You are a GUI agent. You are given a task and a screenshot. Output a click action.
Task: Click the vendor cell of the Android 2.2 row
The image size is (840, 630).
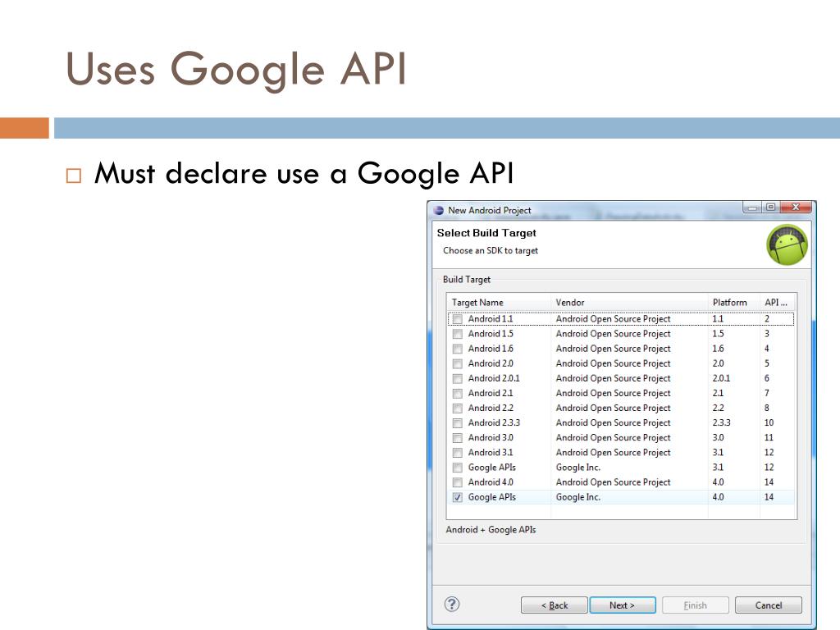point(614,408)
